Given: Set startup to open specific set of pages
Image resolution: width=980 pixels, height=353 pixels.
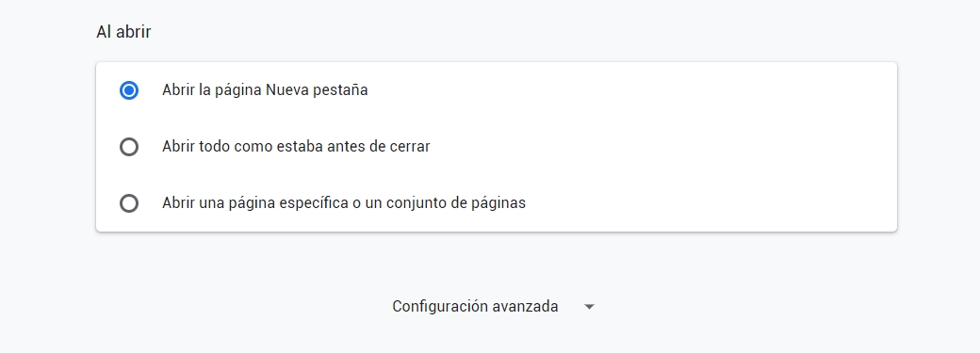Looking at the screenshot, I should [x=129, y=203].
